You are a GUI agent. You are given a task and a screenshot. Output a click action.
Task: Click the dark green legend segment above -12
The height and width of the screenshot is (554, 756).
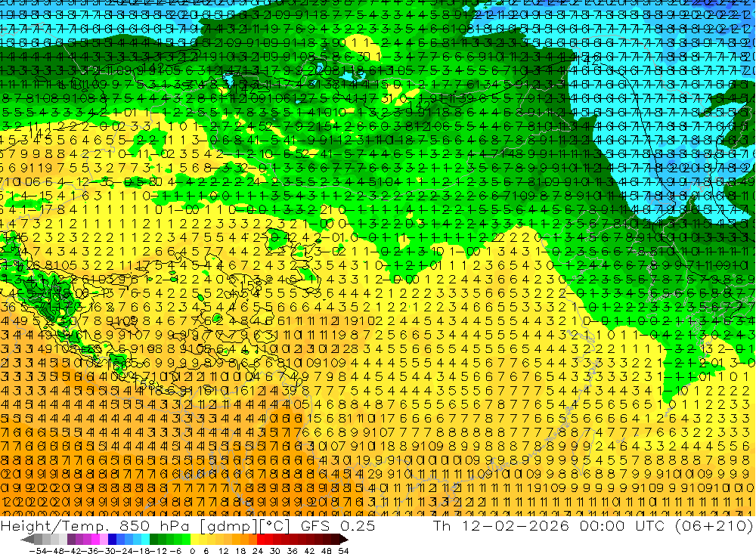pyautogui.click(x=153, y=539)
